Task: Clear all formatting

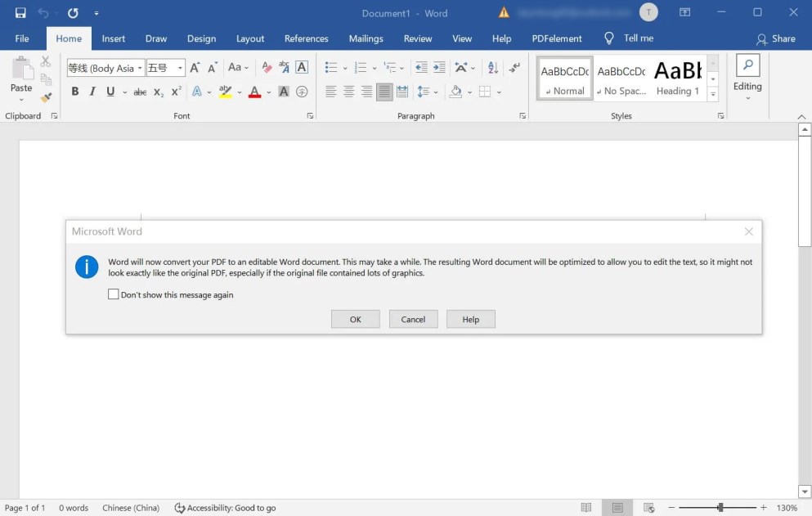Action: coord(265,67)
